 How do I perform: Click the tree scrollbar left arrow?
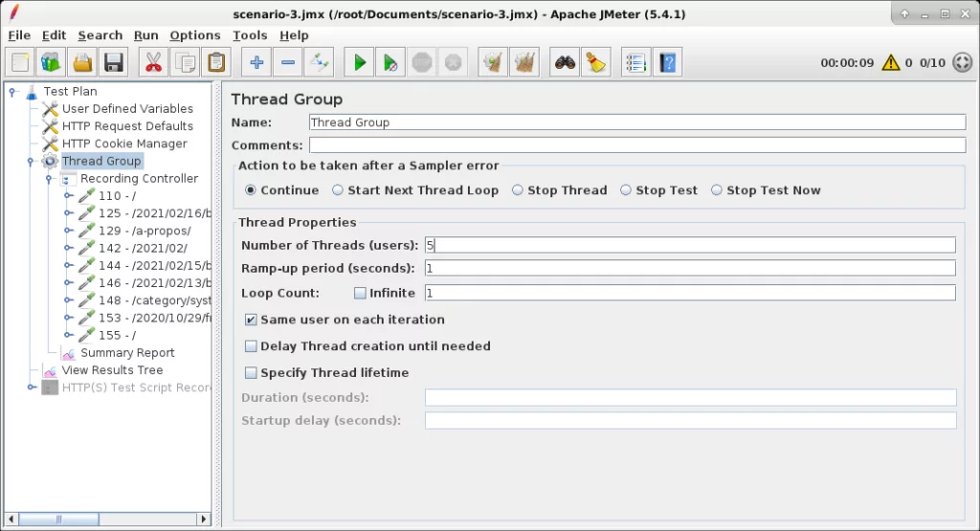point(11,520)
